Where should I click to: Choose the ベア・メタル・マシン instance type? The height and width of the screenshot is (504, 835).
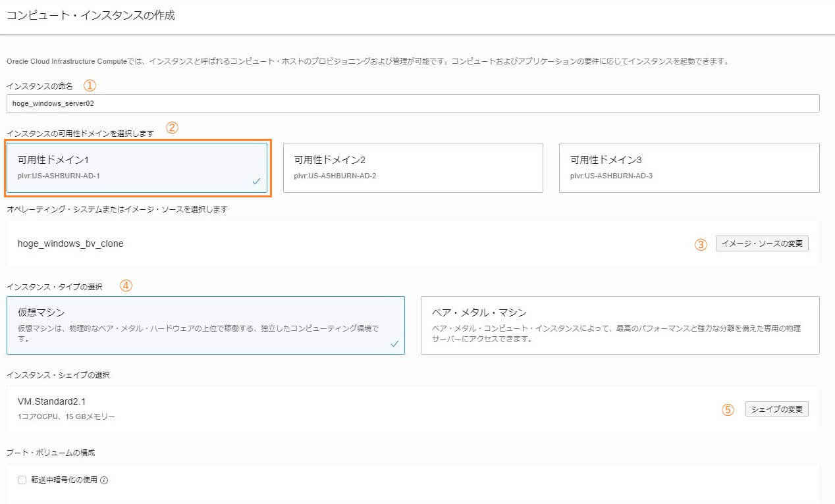click(620, 325)
